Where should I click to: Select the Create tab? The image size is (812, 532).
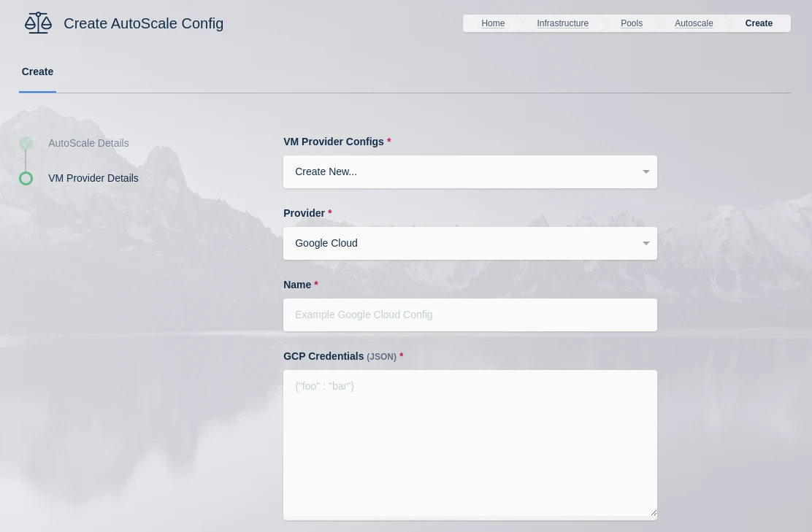[x=37, y=72]
